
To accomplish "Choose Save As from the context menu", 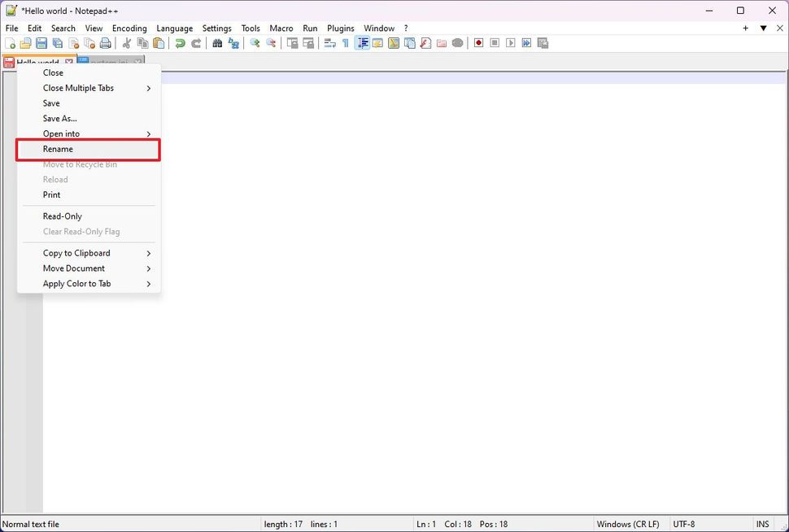I will click(59, 118).
